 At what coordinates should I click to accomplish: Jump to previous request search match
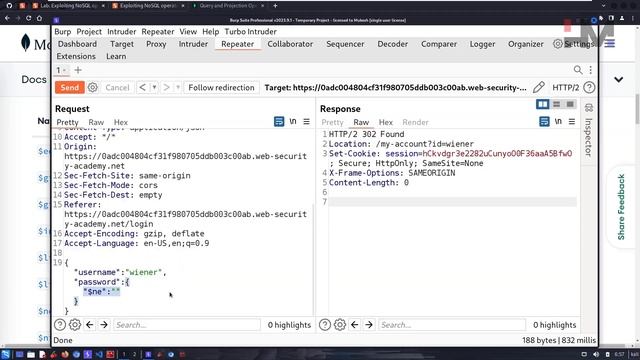click(90, 325)
